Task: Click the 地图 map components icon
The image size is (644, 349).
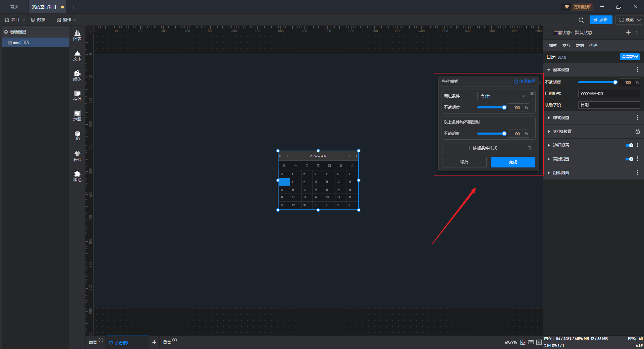Action: [x=77, y=116]
